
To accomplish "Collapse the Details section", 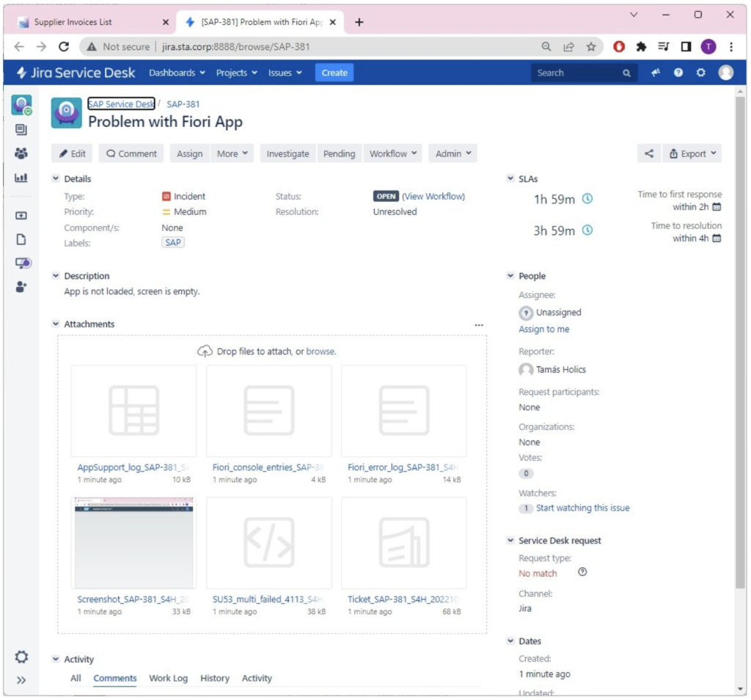I will pyautogui.click(x=56, y=178).
